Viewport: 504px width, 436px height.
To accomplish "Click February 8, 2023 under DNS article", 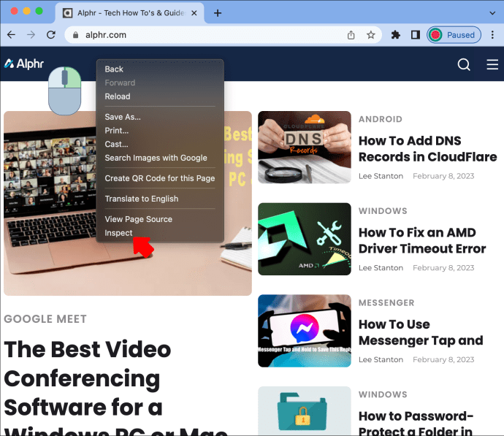I will (x=443, y=176).
